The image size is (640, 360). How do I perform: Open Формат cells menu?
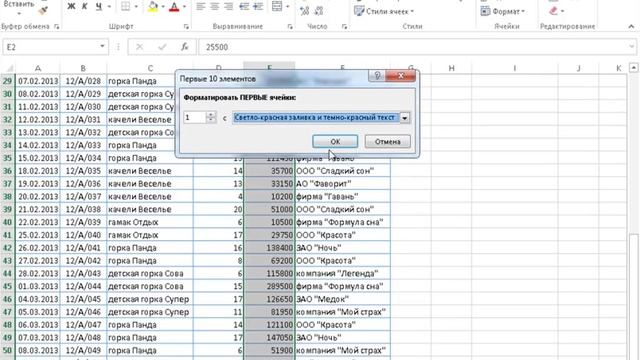pos(503,11)
